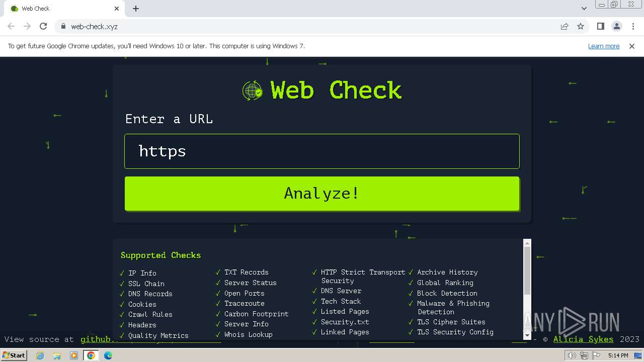Screen dimensions: 644x362
Task: Click the Headers check
Action: (x=142, y=325)
